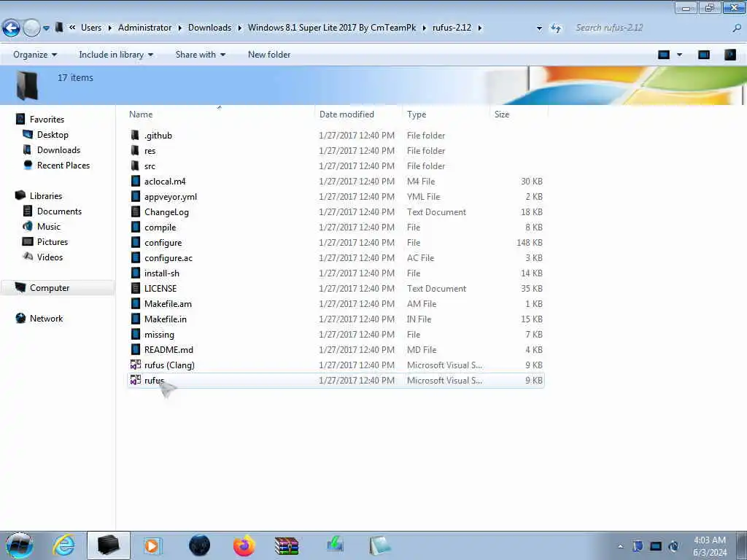
Task: Expand arrow after Downloads breadcrumb
Action: [239, 28]
